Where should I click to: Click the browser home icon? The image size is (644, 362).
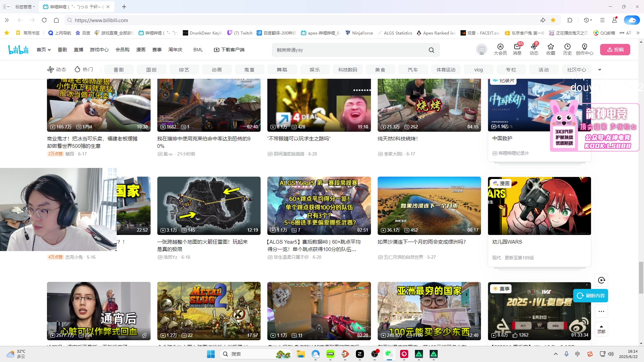[56, 20]
